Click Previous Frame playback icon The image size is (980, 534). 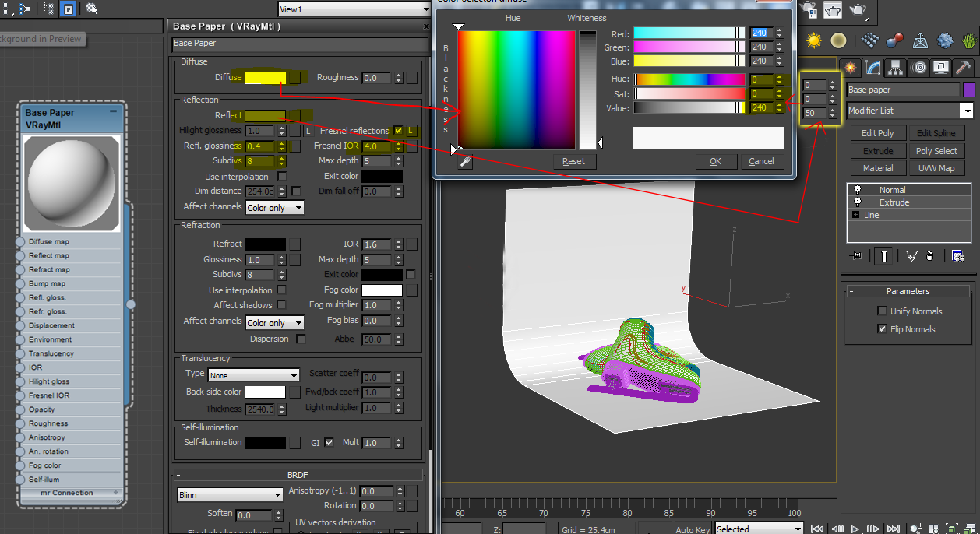pyautogui.click(x=836, y=529)
